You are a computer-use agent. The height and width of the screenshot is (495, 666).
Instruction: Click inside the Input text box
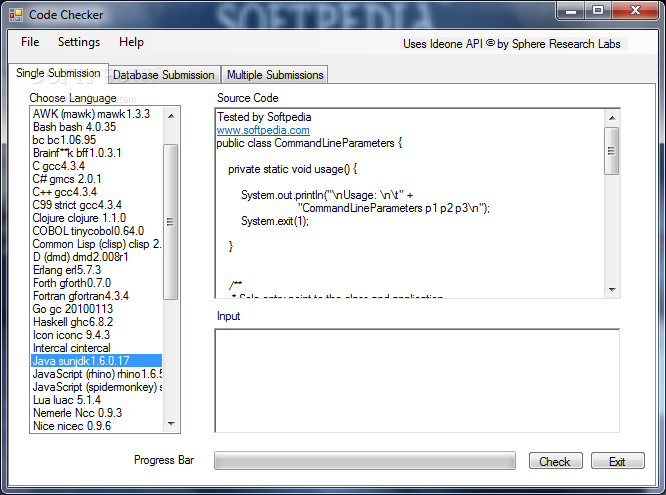pyautogui.click(x=417, y=381)
